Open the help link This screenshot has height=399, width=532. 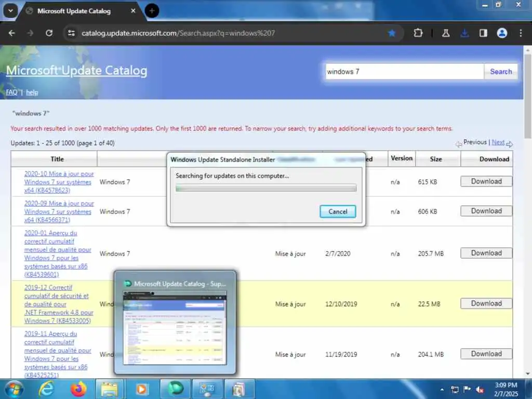coord(32,92)
